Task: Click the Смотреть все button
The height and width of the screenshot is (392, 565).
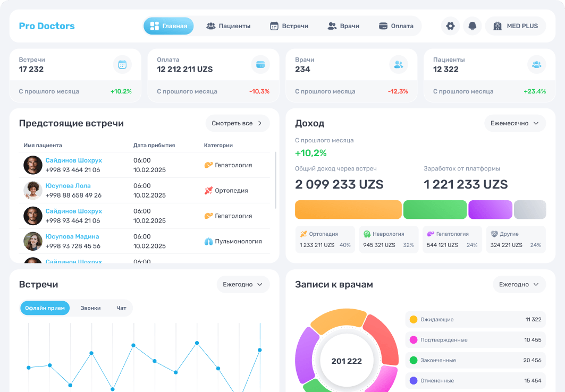Action: click(x=238, y=123)
